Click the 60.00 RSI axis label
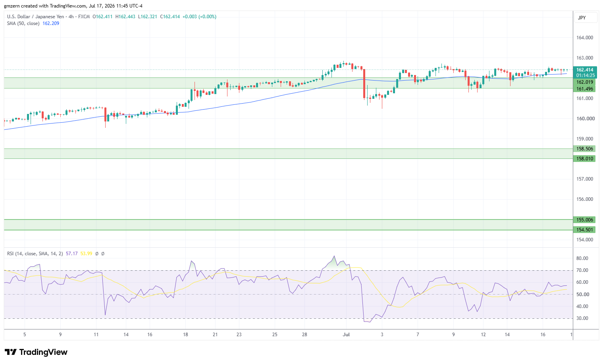603x364 pixels. click(x=582, y=283)
